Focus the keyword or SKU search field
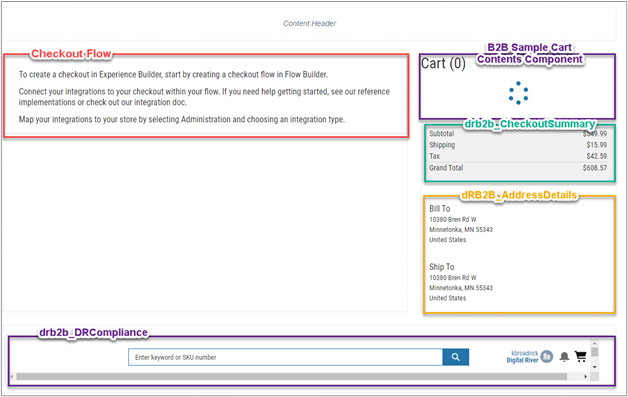 tap(285, 357)
